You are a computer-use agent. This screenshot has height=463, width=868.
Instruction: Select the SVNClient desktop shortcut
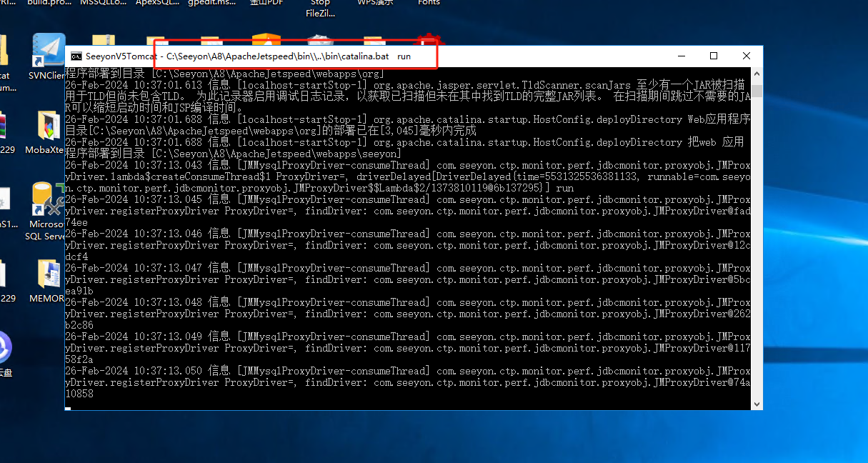pyautogui.click(x=48, y=57)
